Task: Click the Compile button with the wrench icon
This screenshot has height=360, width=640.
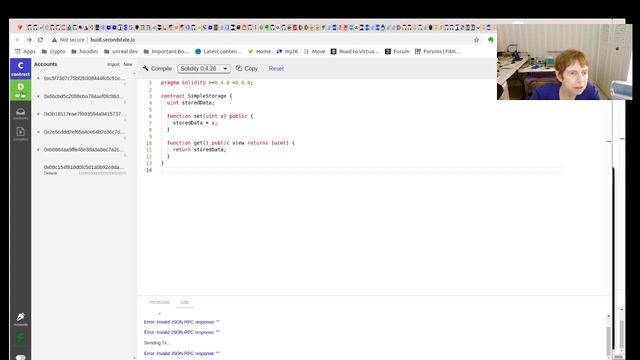Action: 157,69
